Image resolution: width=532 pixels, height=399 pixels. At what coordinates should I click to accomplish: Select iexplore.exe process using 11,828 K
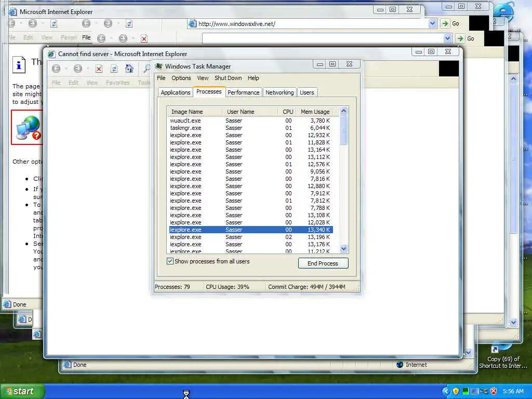[x=251, y=142]
